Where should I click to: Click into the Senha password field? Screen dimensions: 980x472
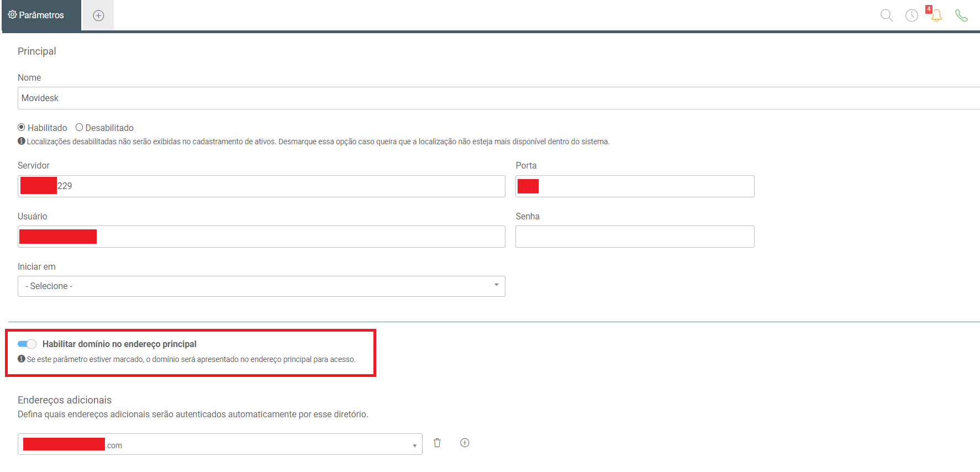[x=635, y=237]
